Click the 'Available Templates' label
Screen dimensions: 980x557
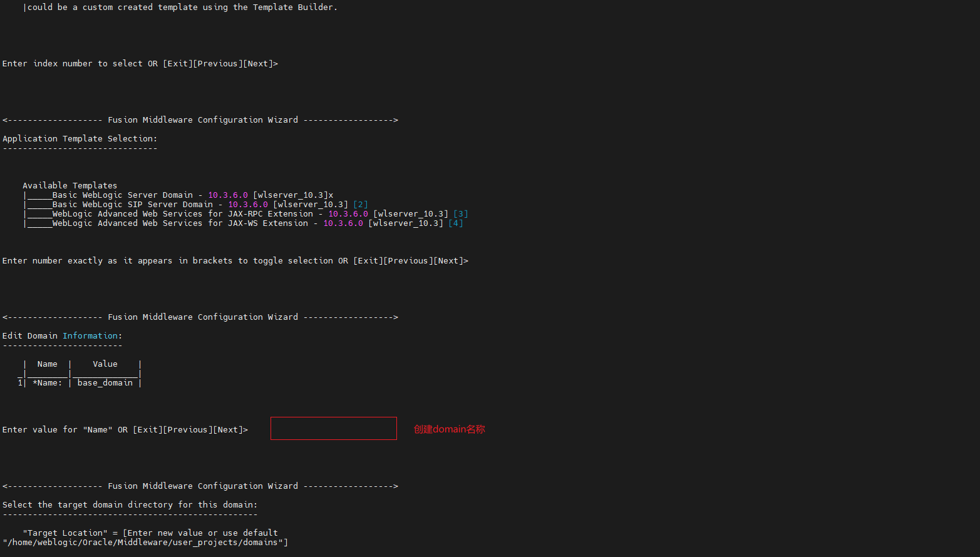coord(70,186)
